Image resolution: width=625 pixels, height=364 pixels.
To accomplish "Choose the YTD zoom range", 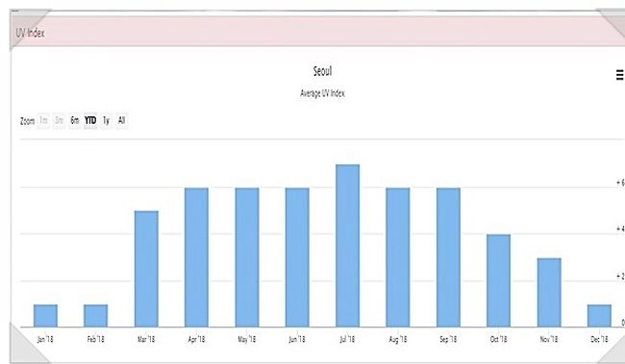I will tap(90, 120).
